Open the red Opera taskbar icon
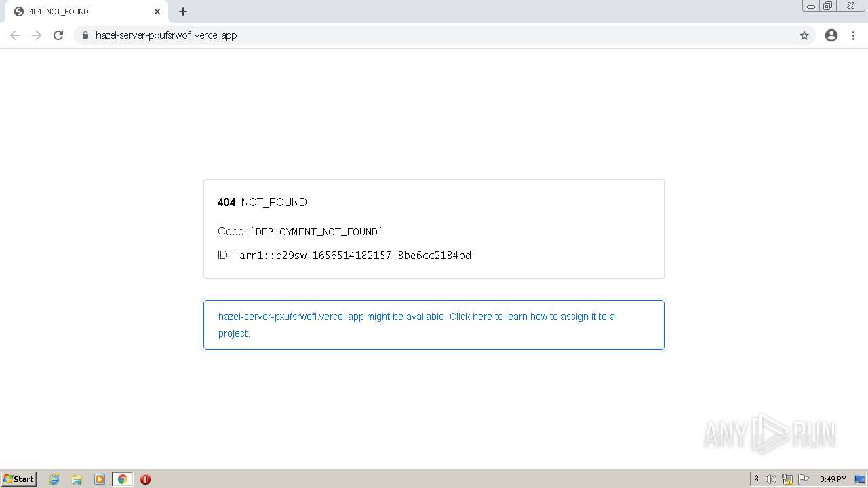 pos(145,479)
